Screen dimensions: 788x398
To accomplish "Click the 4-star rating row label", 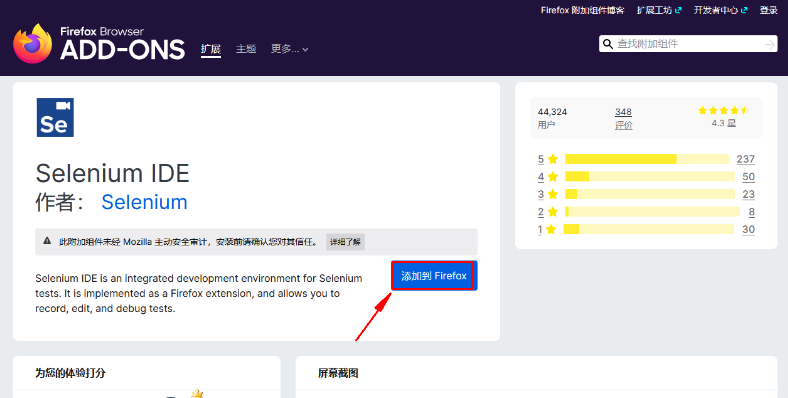I will pyautogui.click(x=547, y=176).
